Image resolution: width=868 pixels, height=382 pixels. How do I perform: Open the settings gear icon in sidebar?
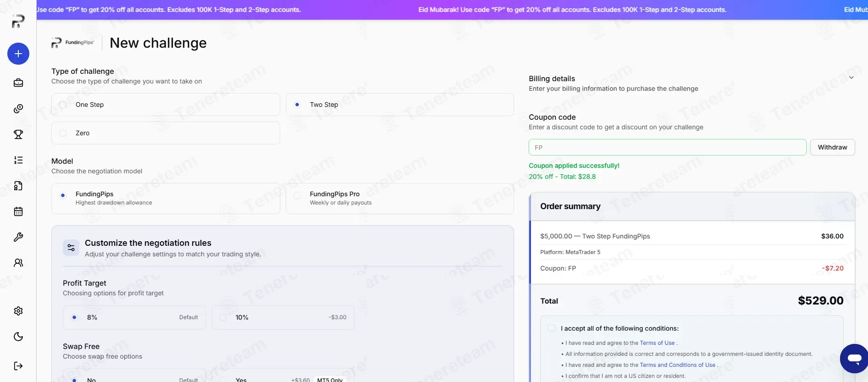coord(18,311)
